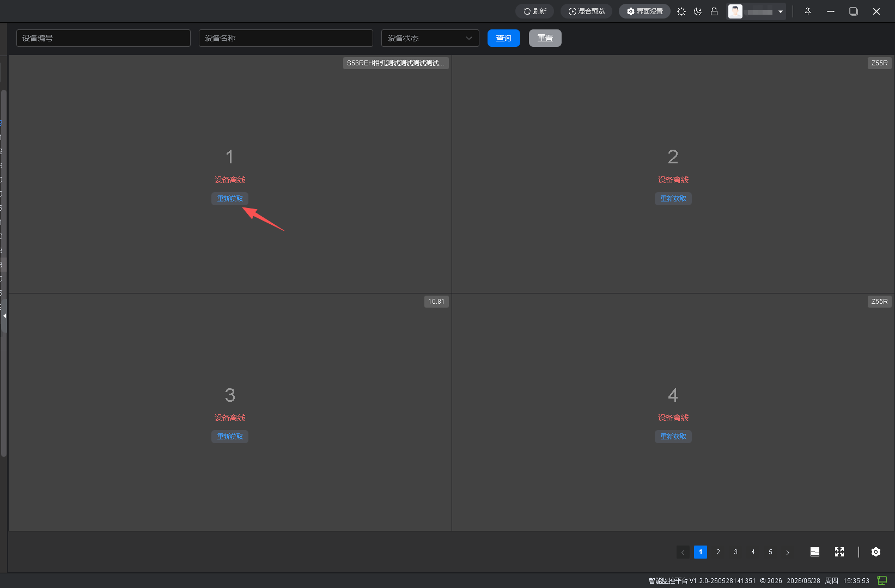Screen dimensions: 895x588
Task: Click the blue 查询 button
Action: pyautogui.click(x=504, y=38)
